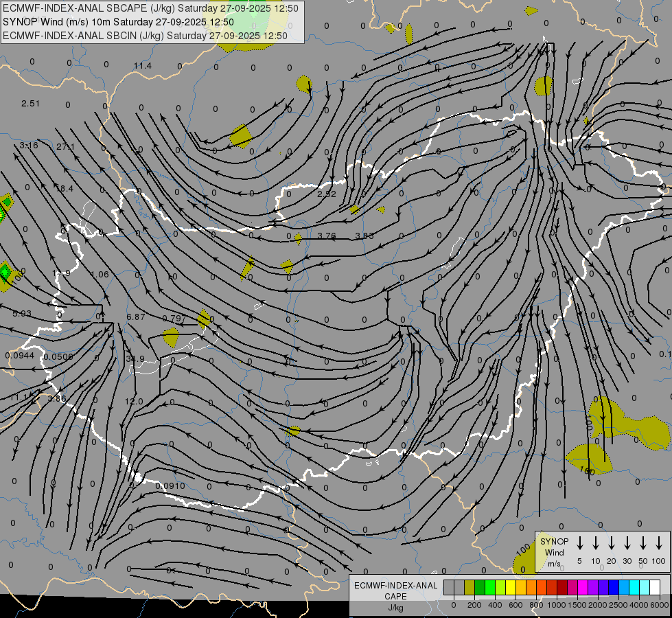Image resolution: width=672 pixels, height=618 pixels.
Task: Click the 5 m/s wind legend arrow
Action: coord(579,543)
